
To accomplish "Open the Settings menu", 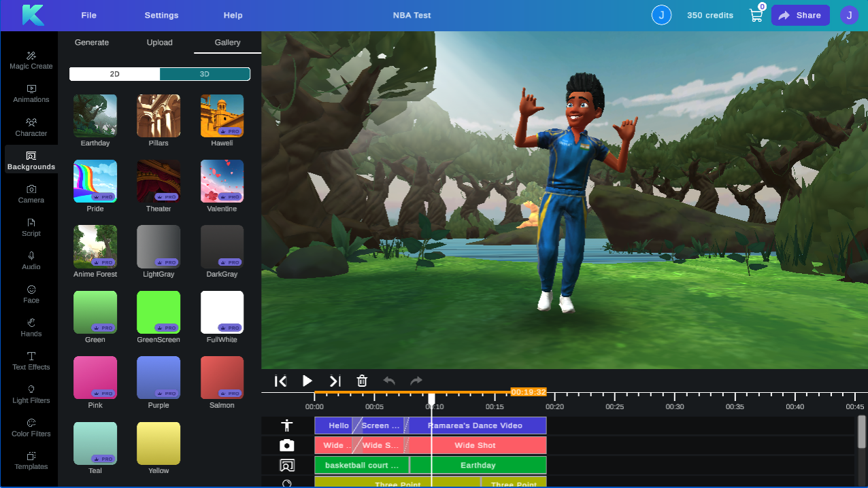I will coord(161,15).
